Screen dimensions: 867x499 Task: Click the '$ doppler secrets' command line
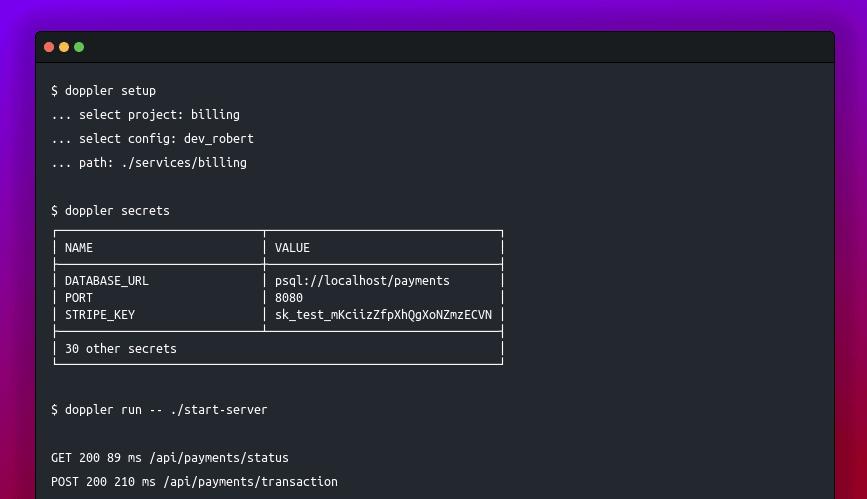tap(110, 211)
